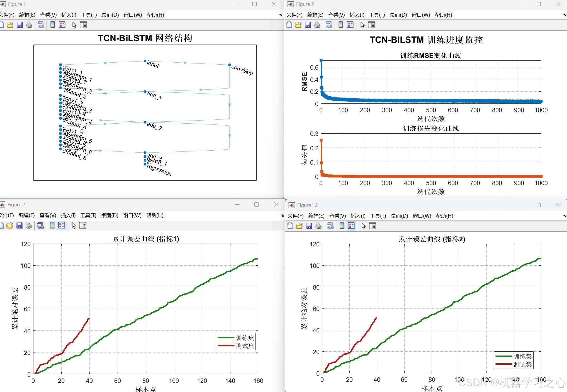Expand 工具(T) menu in Figure 12
The height and width of the screenshot is (392, 567).
(378, 216)
